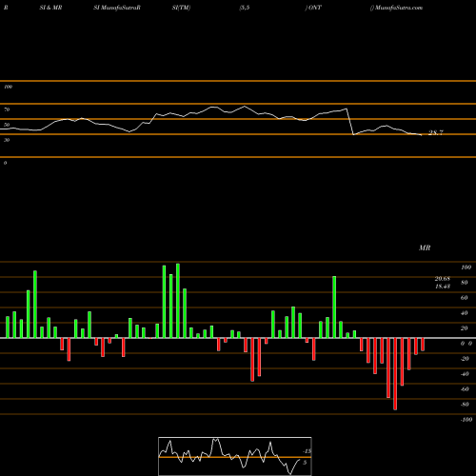Click the RSI 70 level label
Screen dimensions: 476x476
click(x=7, y=109)
